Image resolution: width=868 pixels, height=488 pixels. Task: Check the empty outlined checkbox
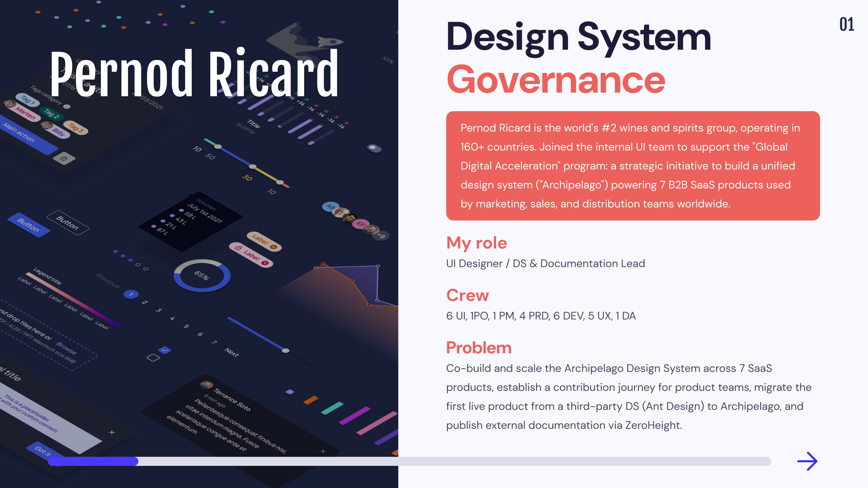click(x=153, y=357)
